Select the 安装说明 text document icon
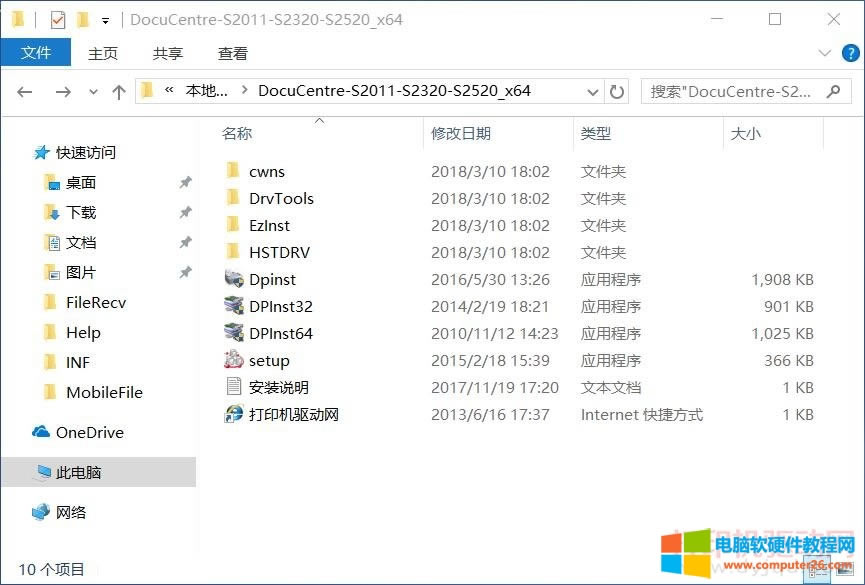This screenshot has height=585, width=865. click(x=233, y=387)
